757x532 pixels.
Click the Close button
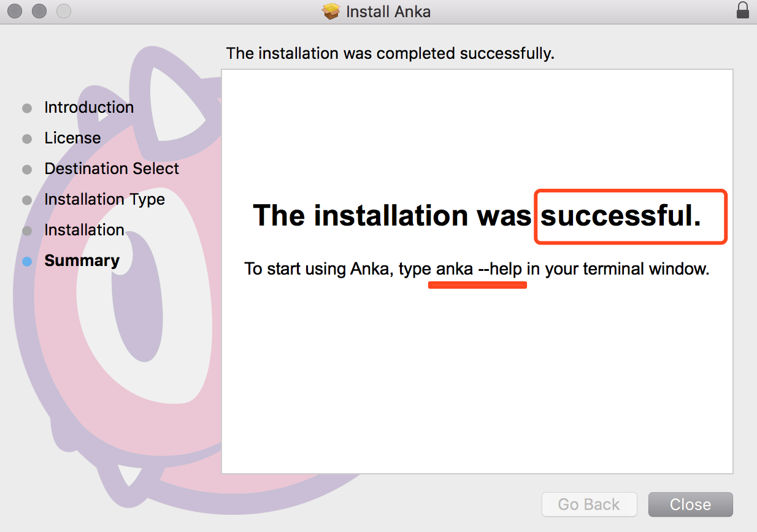point(691,504)
